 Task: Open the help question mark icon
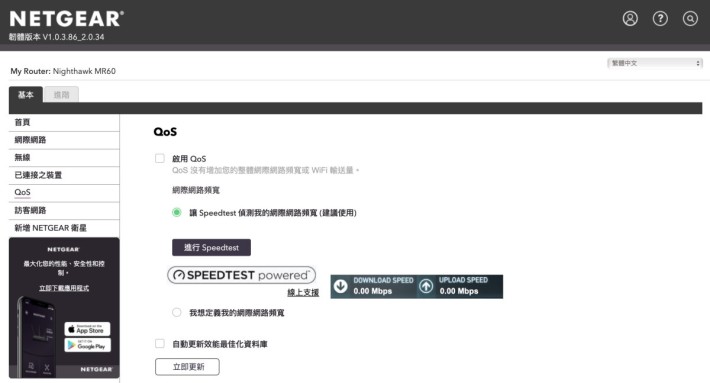pyautogui.click(x=660, y=19)
